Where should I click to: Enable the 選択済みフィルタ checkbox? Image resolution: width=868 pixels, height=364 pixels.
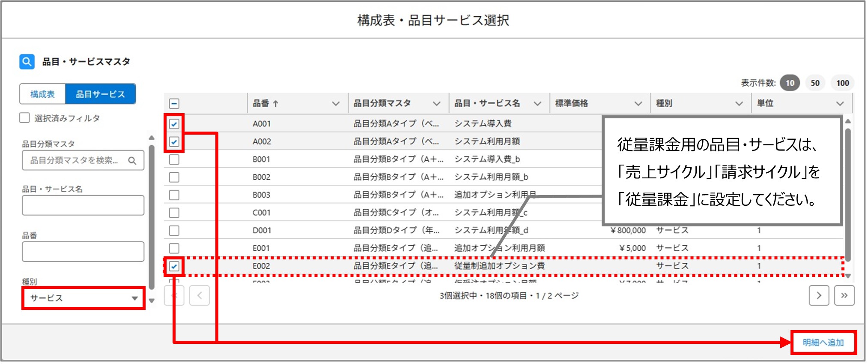25,118
